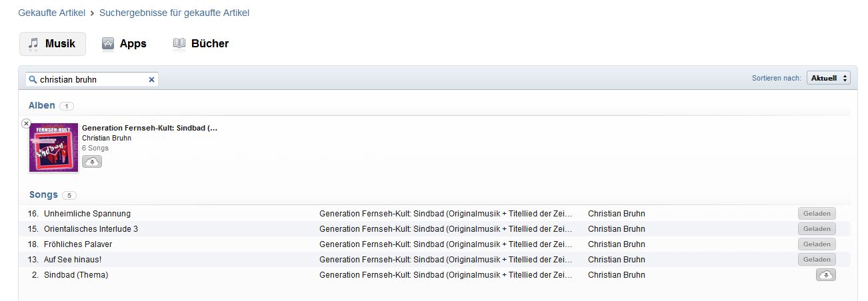The width and height of the screenshot is (868, 301).
Task: Click the Suchergebnisse für gekaufte Artikel breadcrumb
Action: pyautogui.click(x=175, y=13)
